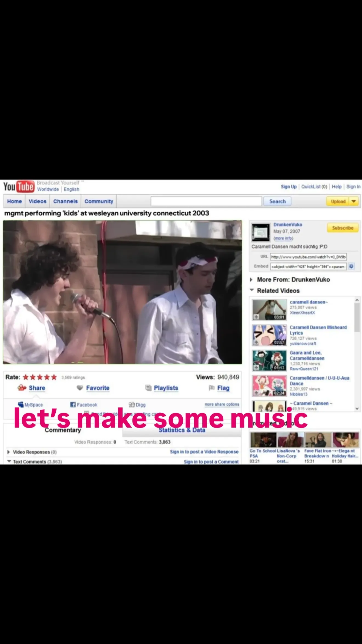Click the Embed code field
This screenshot has width=362, height=644.
(308, 266)
